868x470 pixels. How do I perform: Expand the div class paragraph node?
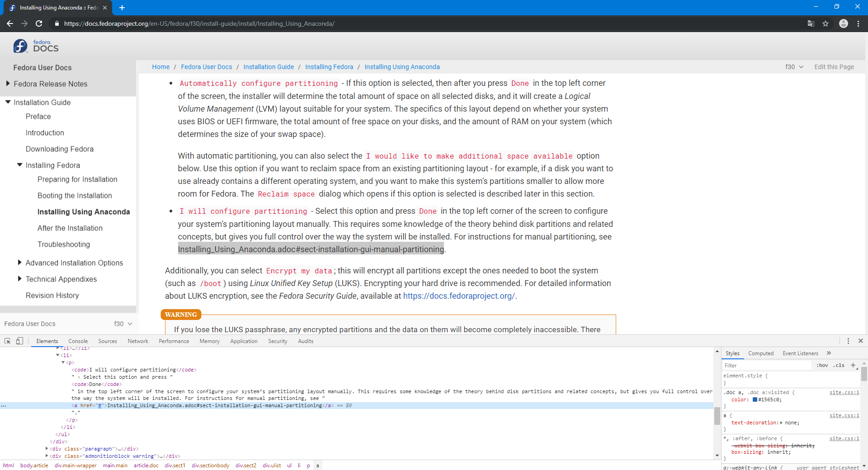click(47, 449)
